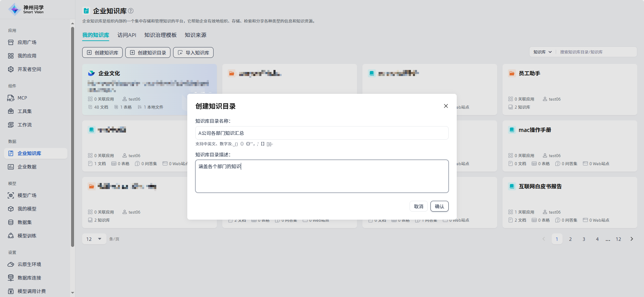This screenshot has width=644, height=297.
Task: Click the help question mark beside 企业知识库 title
Action: pyautogui.click(x=131, y=11)
